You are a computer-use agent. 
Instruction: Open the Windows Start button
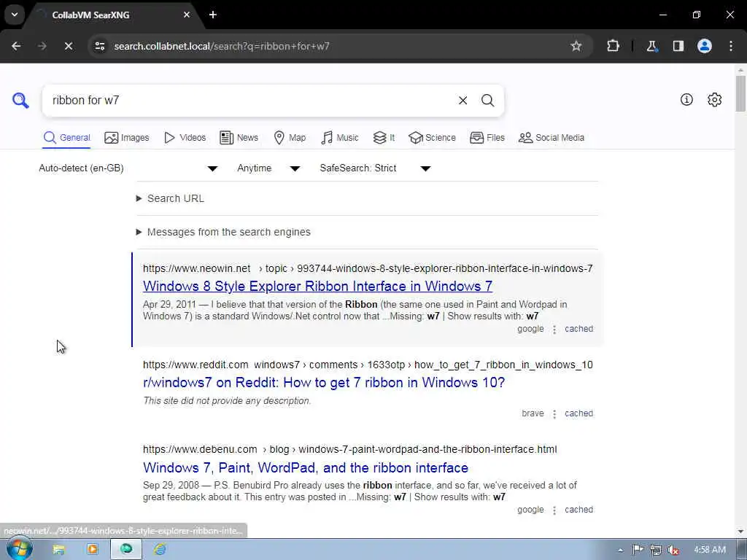tap(18, 549)
